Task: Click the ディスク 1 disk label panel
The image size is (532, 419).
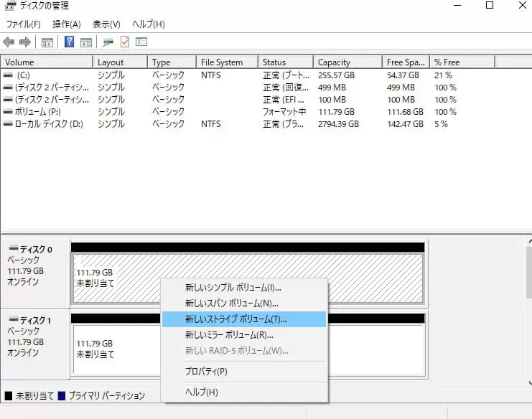Action: pyautogui.click(x=35, y=345)
